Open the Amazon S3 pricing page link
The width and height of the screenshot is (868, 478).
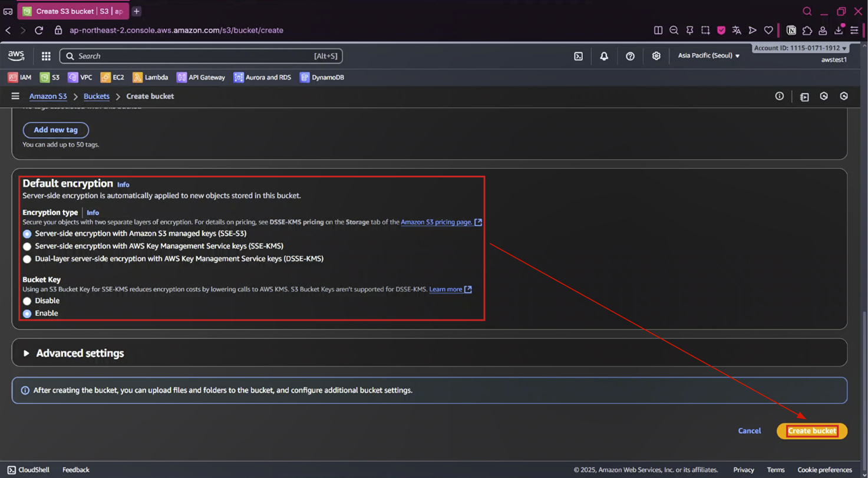[441, 222]
